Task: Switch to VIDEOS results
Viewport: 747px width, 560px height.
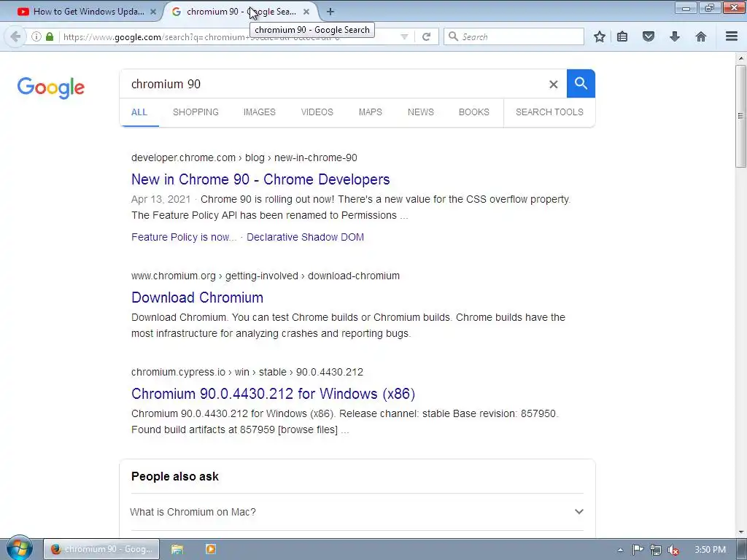Action: pos(317,112)
